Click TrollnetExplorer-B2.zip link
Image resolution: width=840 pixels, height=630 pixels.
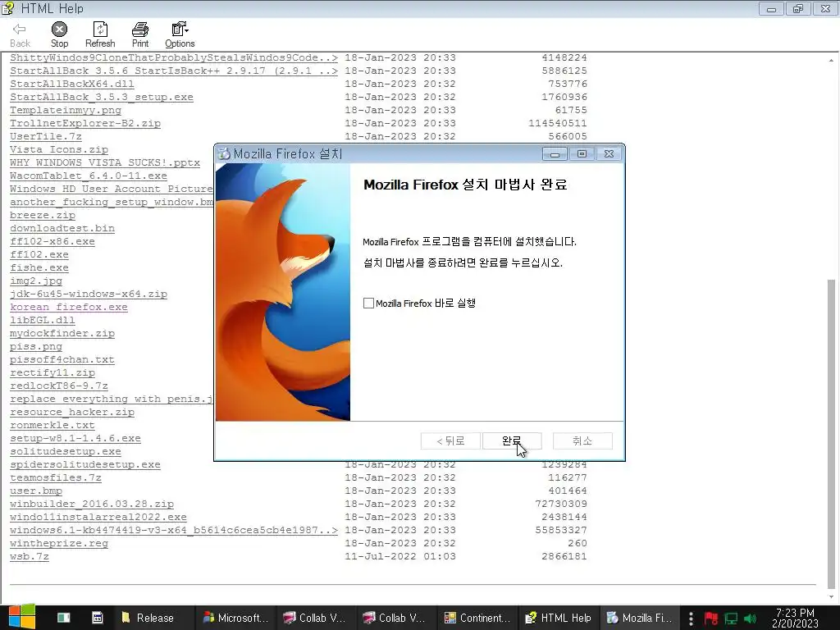(x=85, y=123)
